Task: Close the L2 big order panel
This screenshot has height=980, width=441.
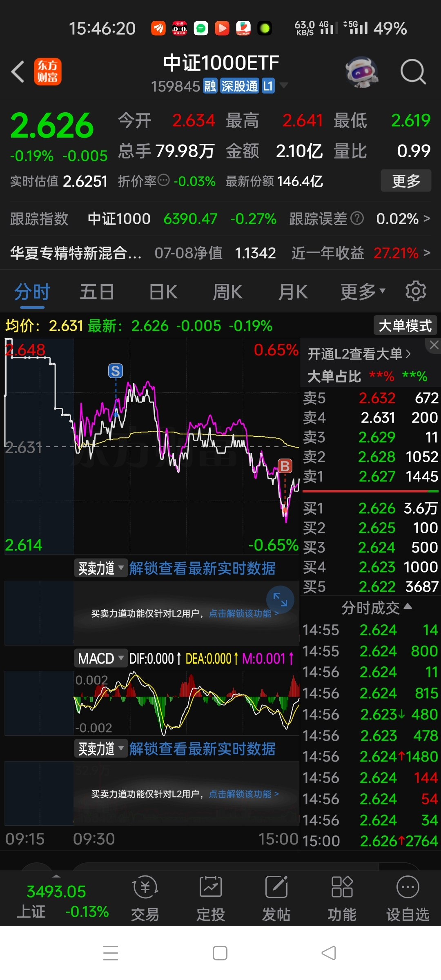Action: point(434,345)
